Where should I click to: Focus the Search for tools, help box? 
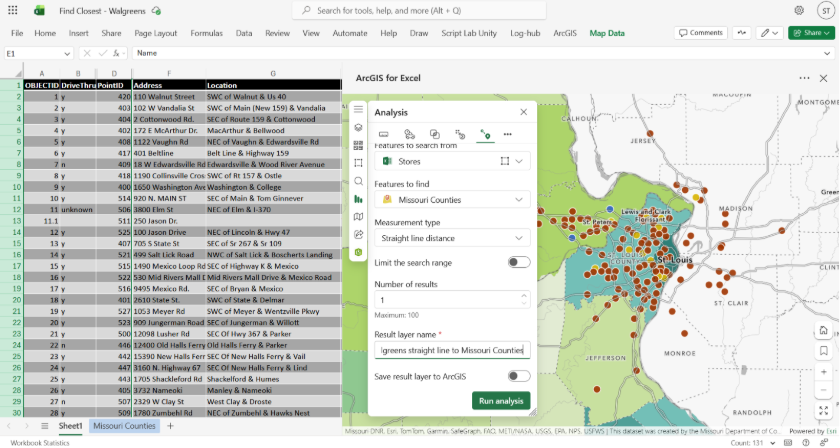tap(419, 11)
